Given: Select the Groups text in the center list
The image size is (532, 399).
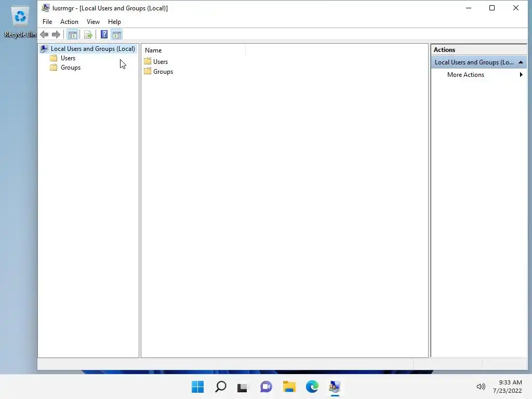Looking at the screenshot, I should tap(163, 72).
